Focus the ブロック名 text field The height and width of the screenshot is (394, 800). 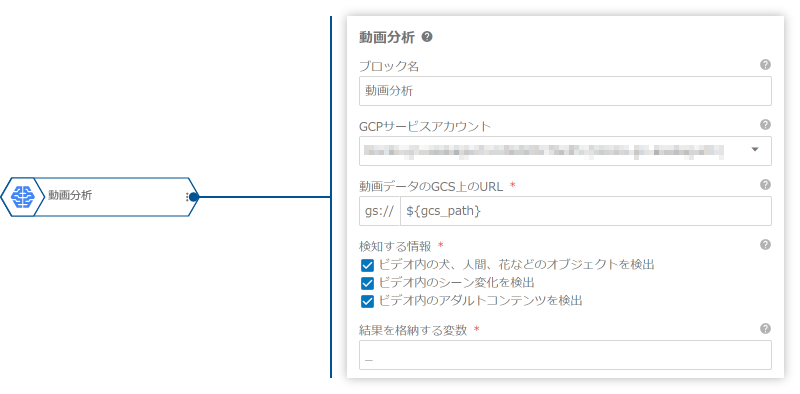pos(565,91)
